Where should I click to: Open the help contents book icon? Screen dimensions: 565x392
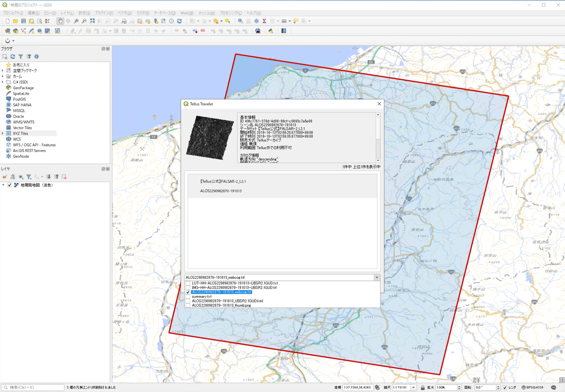pos(284,31)
